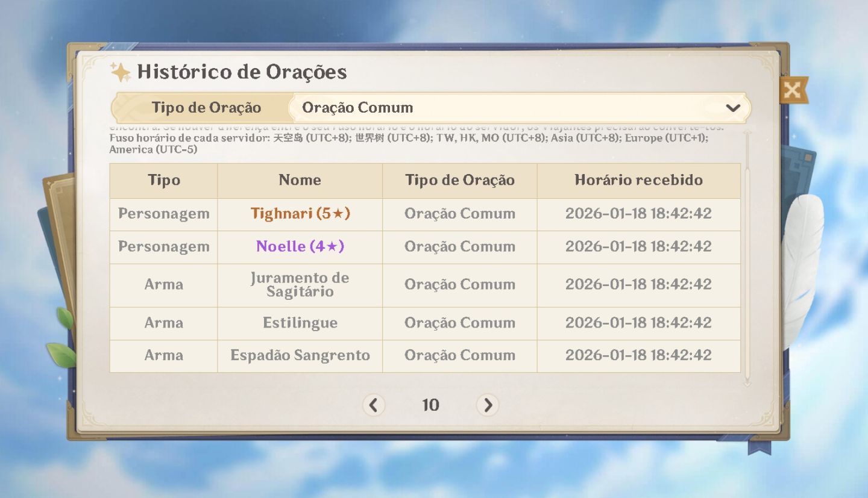Open the Oração Comum dropdown
The height and width of the screenshot is (498, 868).
click(x=520, y=108)
